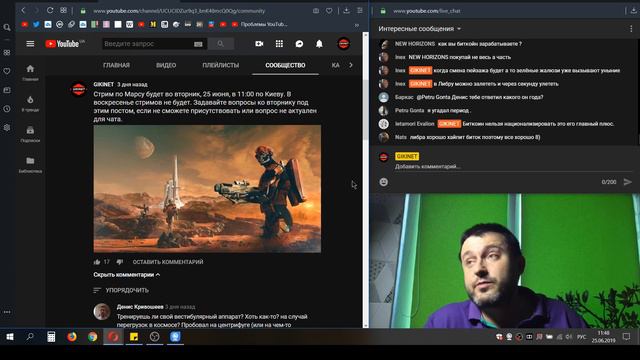Image resolution: width=640 pixels, height=360 pixels.
Task: Click Баркас author name in chat
Action: tap(404, 97)
